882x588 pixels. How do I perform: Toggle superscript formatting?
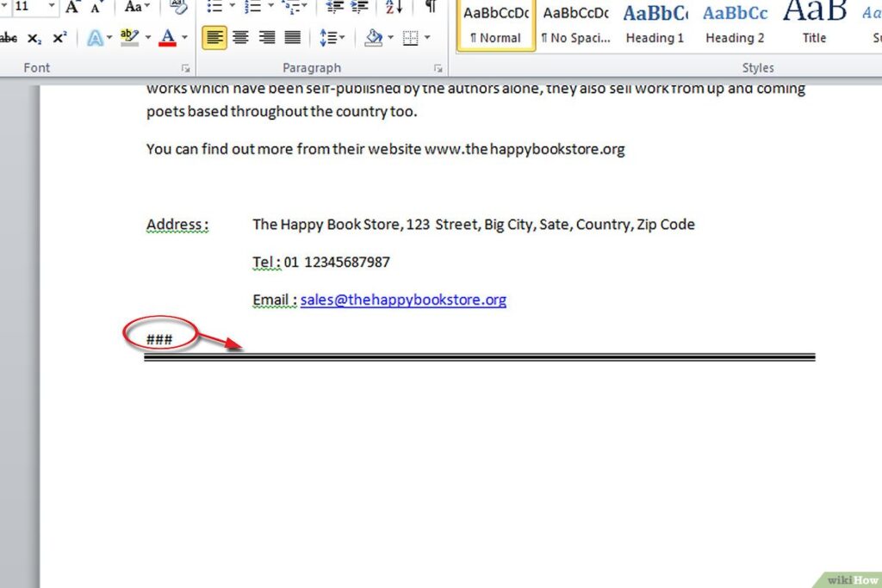point(59,38)
